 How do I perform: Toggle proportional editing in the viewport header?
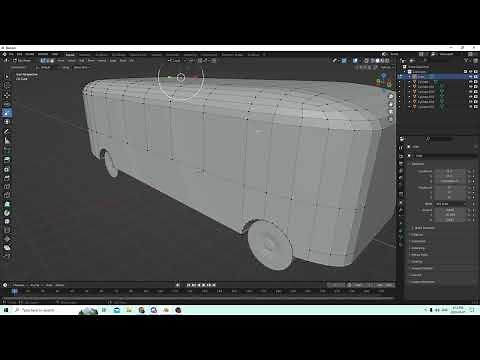tap(213, 61)
